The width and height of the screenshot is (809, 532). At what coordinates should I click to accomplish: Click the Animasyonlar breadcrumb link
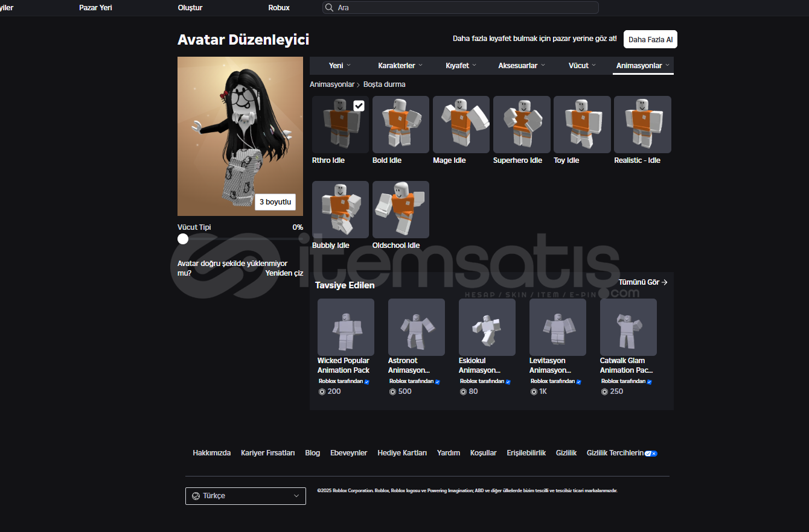point(332,84)
